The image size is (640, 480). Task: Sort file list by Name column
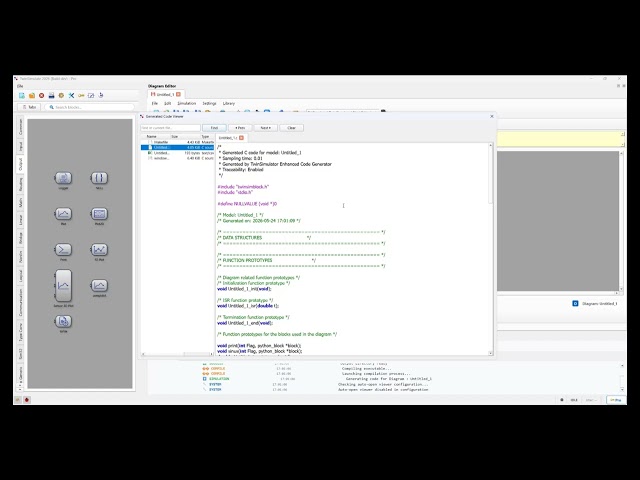pyautogui.click(x=156, y=136)
